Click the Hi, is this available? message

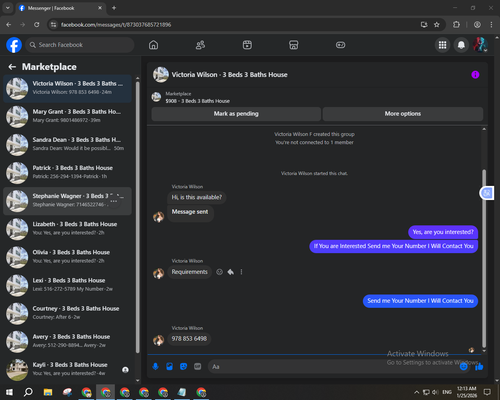[197, 197]
